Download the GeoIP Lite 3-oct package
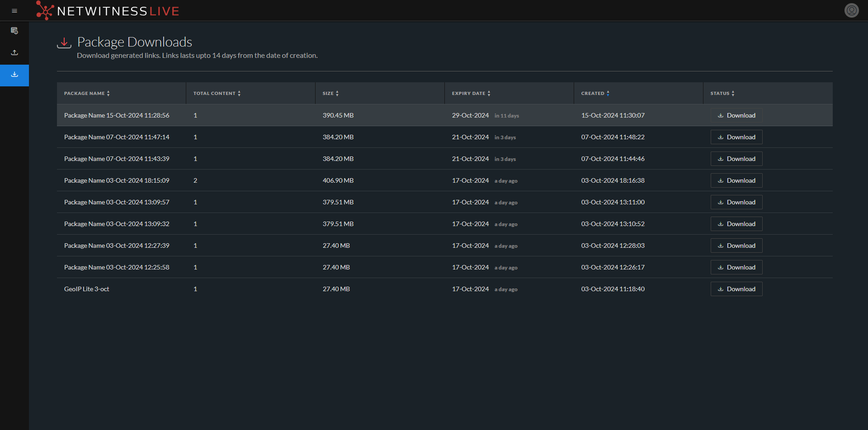The image size is (868, 430). pos(736,289)
